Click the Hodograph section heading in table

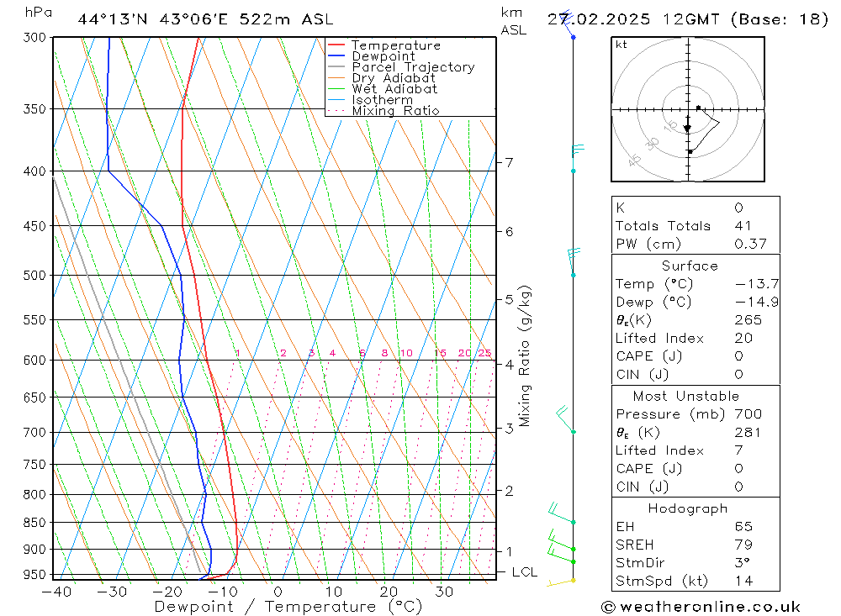(688, 508)
